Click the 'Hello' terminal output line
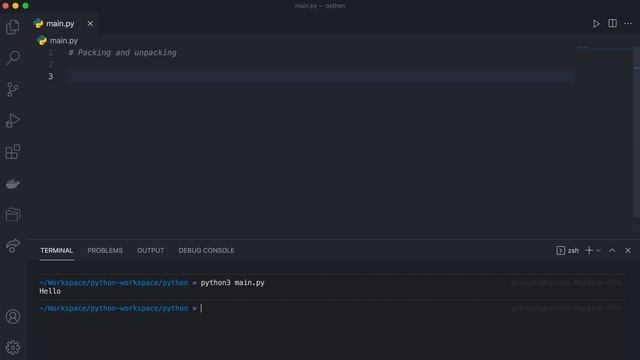 pyautogui.click(x=50, y=291)
